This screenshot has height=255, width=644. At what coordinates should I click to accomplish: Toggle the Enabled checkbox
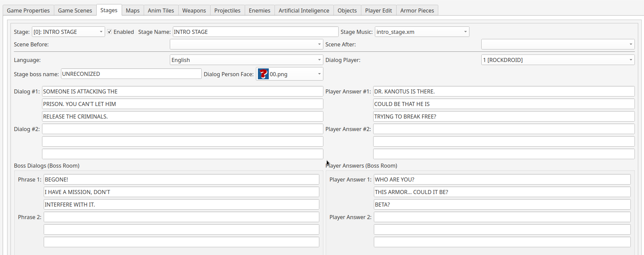click(109, 32)
